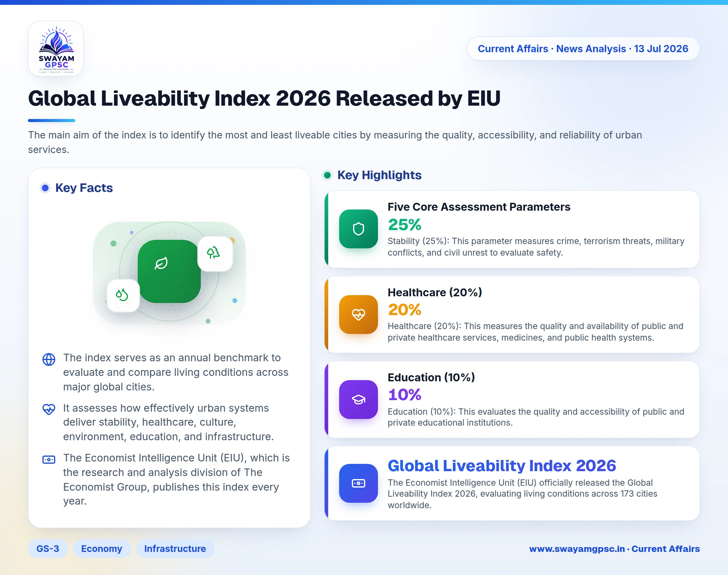Click the text about 173 cities worldwide
The height and width of the screenshot is (575, 728).
pos(522,494)
